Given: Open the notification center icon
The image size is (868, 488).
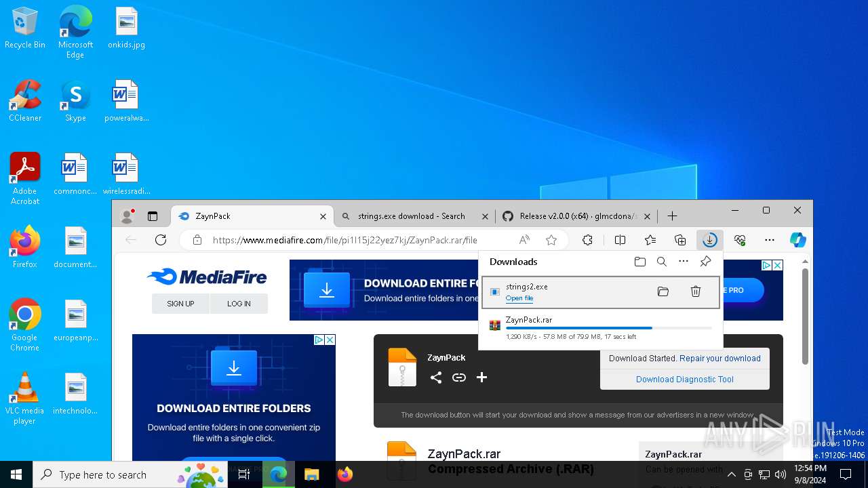Looking at the screenshot, I should pyautogui.click(x=846, y=474).
